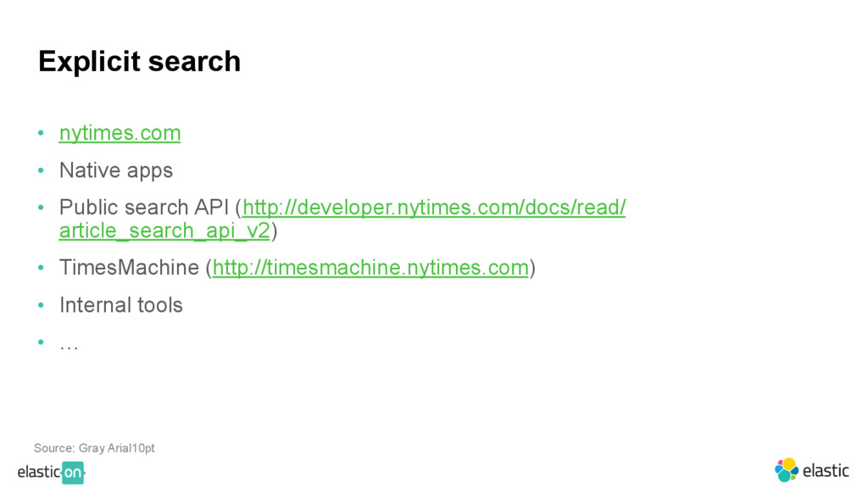The height and width of the screenshot is (488, 868).
Task: Click the developer.nytimes.com docs URL
Action: click(x=434, y=207)
